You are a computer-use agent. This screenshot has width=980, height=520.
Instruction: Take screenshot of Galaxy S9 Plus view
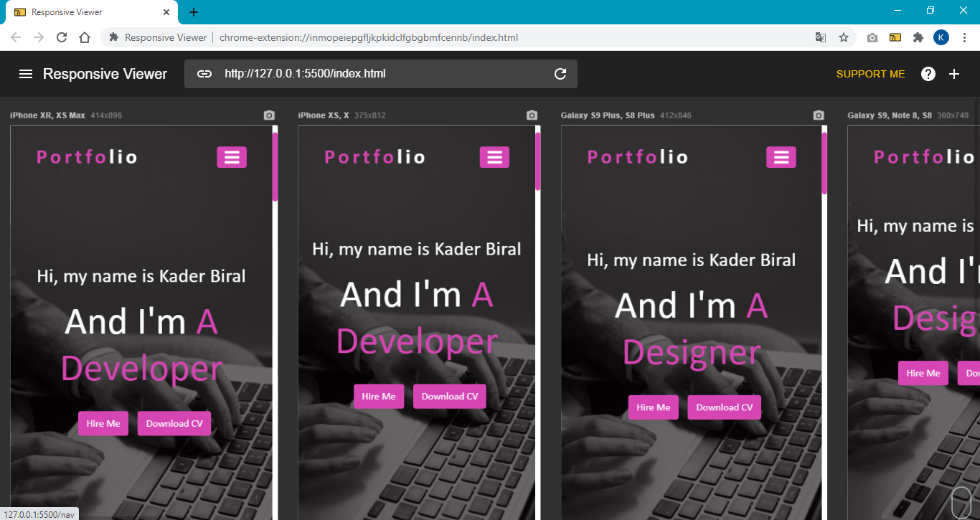click(x=819, y=115)
